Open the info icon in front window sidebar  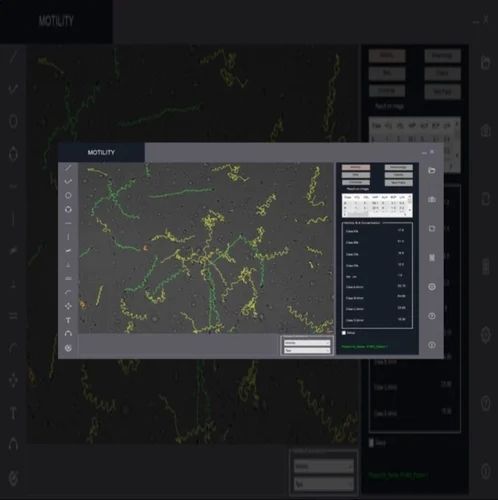click(432, 345)
